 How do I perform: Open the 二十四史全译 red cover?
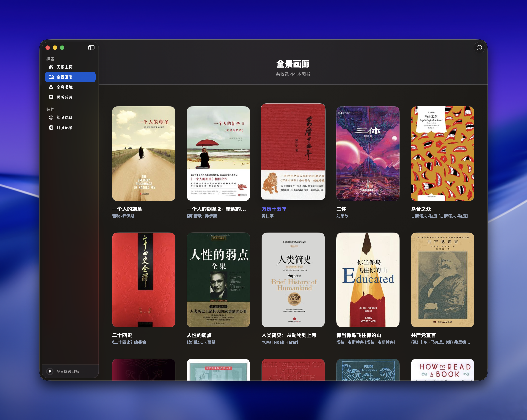(x=144, y=280)
